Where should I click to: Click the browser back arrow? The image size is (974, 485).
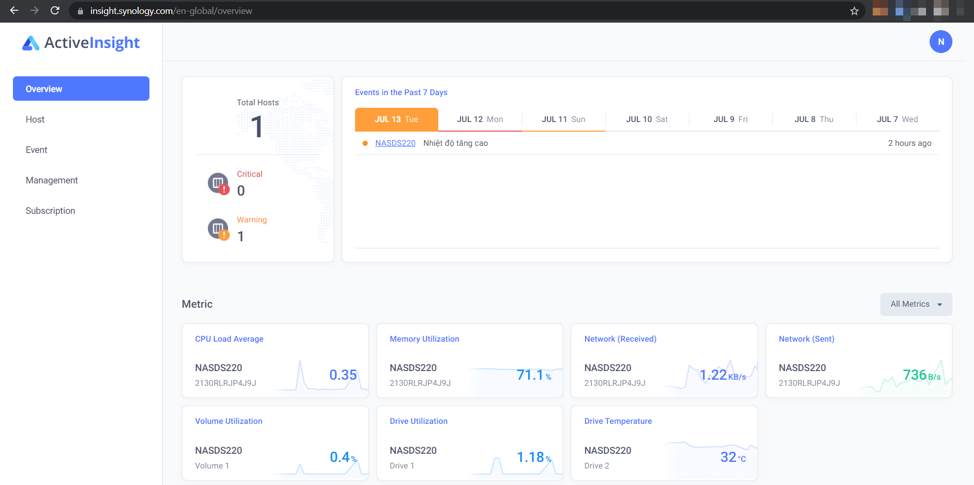tap(14, 11)
